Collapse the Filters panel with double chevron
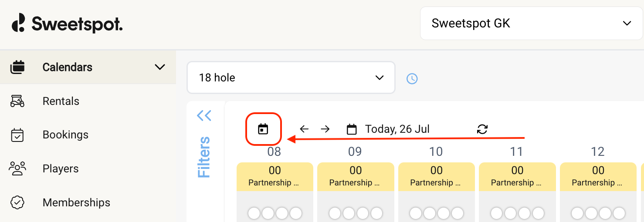644x222 pixels. tap(204, 115)
